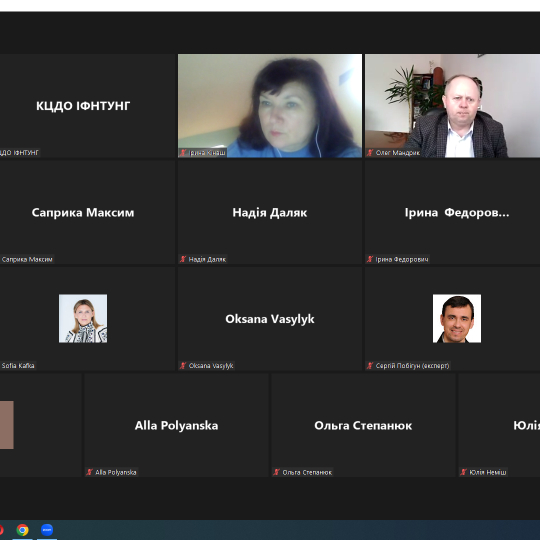Screen dimensions: 540x540
Task: Click the Ольга Степанюк participant tile
Action: coord(363,425)
